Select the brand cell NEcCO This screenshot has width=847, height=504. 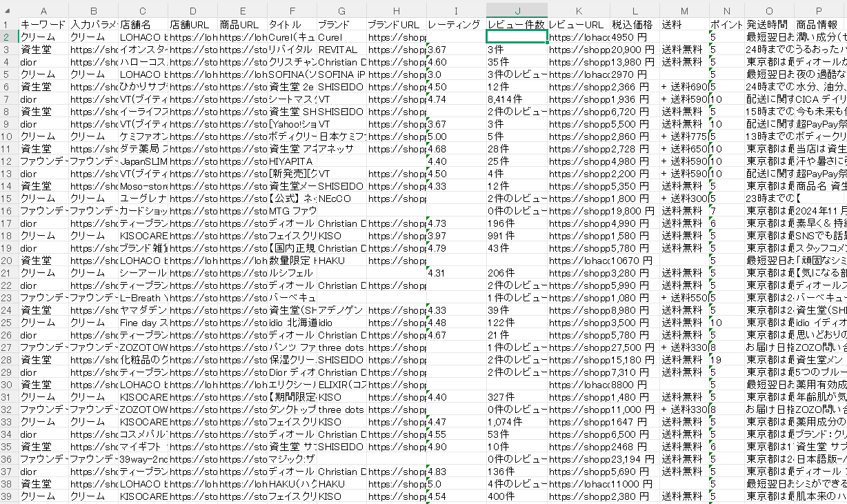tap(341, 199)
